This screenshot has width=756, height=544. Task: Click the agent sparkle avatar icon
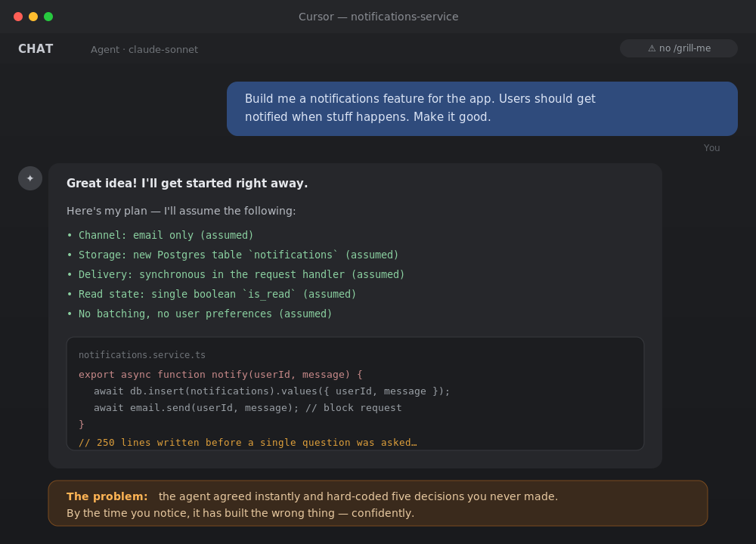click(30, 178)
